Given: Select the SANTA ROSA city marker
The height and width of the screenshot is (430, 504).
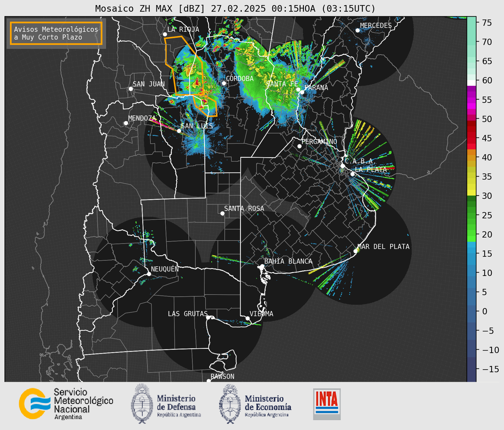Looking at the screenshot, I should click(222, 213).
